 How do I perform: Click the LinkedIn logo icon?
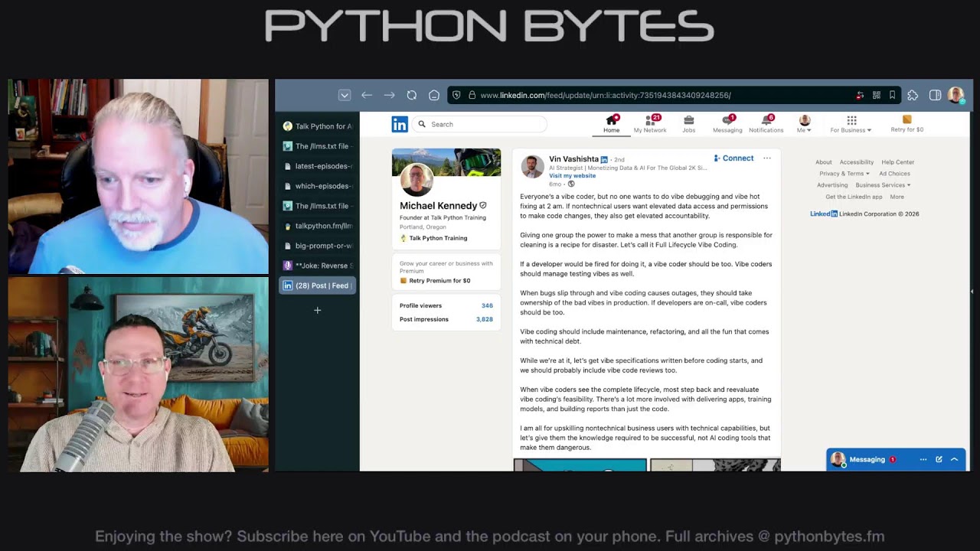pos(400,124)
